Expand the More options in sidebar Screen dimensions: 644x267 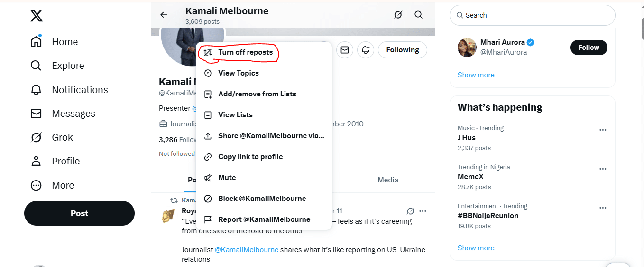pos(63,185)
